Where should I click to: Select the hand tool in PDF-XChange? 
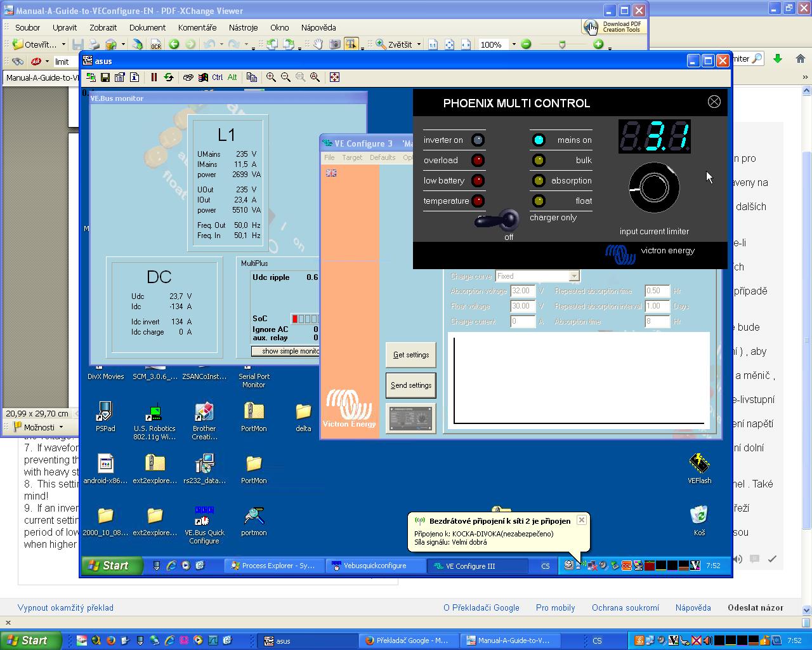pyautogui.click(x=317, y=44)
